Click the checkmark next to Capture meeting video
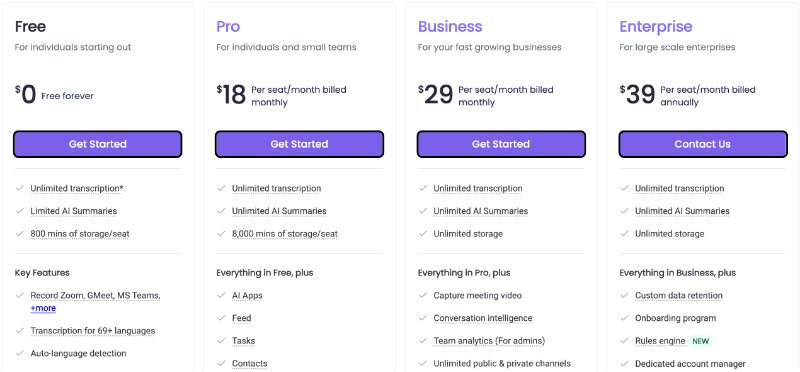The height and width of the screenshot is (372, 800). (x=423, y=295)
